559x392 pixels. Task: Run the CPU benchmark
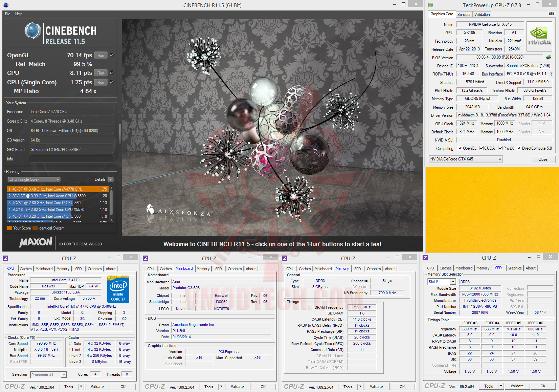(101, 73)
